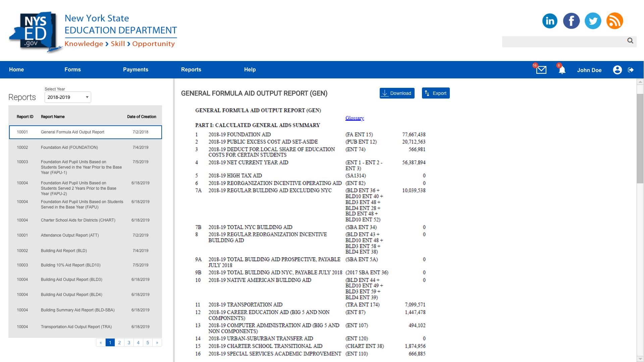The width and height of the screenshot is (644, 362).
Task: Open the Twitter social icon
Action: (x=593, y=21)
